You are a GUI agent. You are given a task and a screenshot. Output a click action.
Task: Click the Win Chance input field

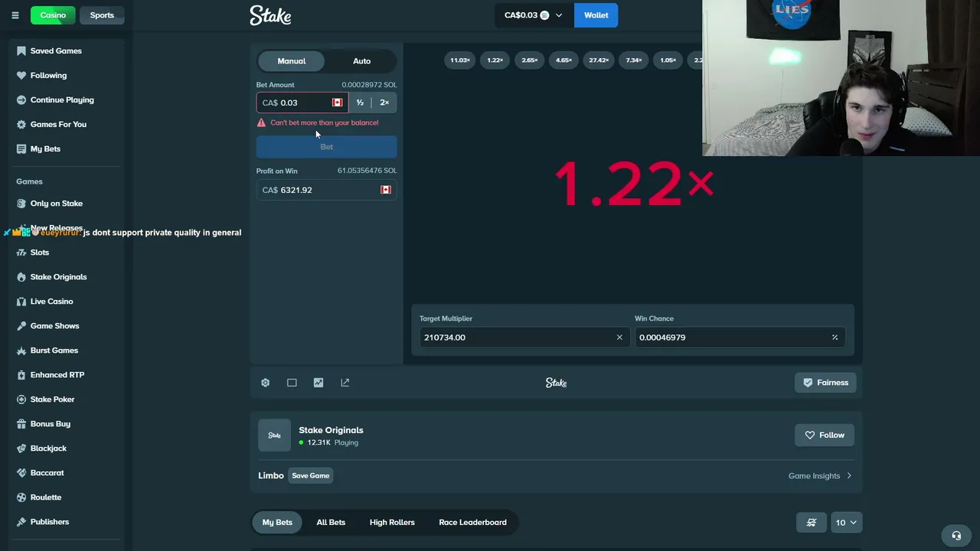point(740,337)
